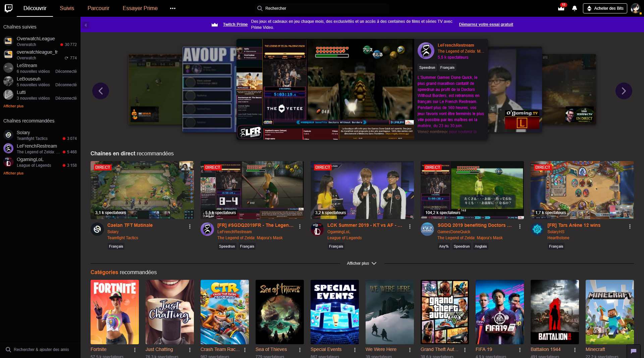The height and width of the screenshot is (358, 644).
Task: Open the Parcourir tab
Action: pos(98,8)
